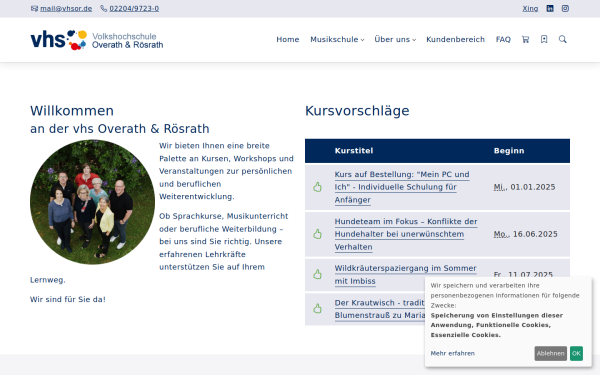Click the Willkommen heading
Viewport: 600px width, 375px height.
click(x=72, y=111)
